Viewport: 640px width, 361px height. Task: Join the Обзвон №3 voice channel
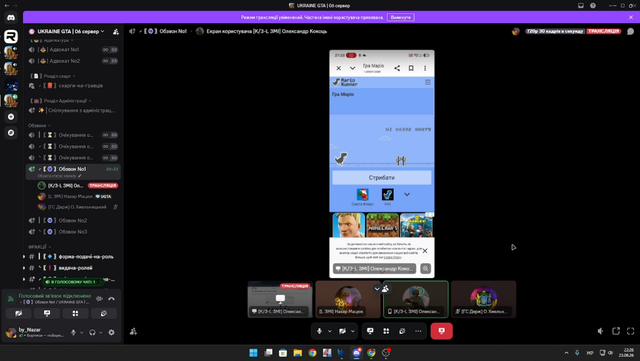coord(73,232)
